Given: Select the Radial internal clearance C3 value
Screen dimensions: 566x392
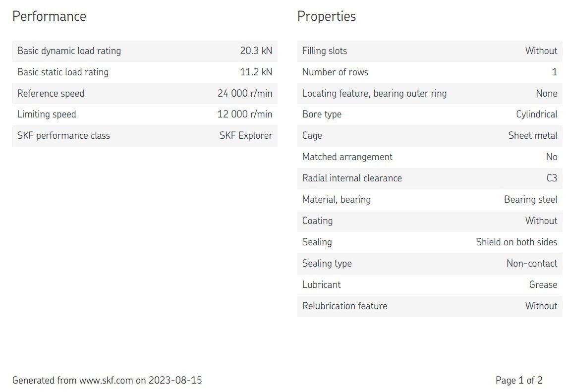Looking at the screenshot, I should tap(552, 178).
